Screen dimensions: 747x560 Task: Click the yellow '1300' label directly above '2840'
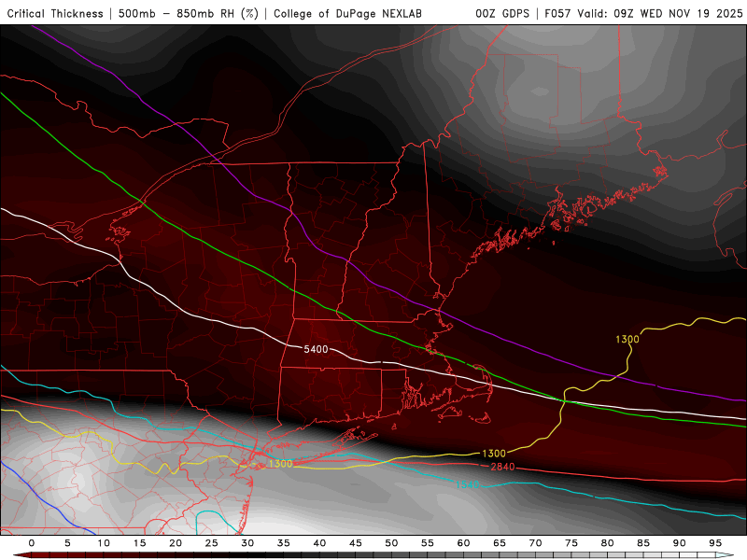point(494,454)
